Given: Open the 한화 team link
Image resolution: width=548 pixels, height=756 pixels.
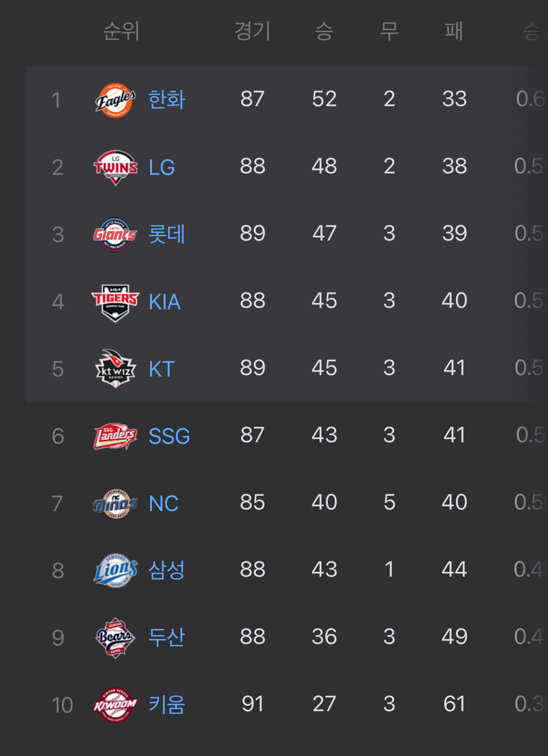Looking at the screenshot, I should 167,99.
